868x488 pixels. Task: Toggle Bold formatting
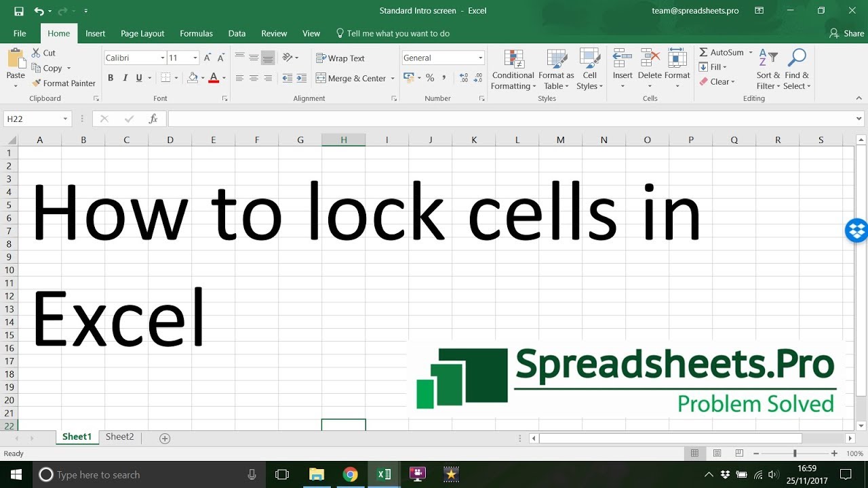tap(111, 78)
